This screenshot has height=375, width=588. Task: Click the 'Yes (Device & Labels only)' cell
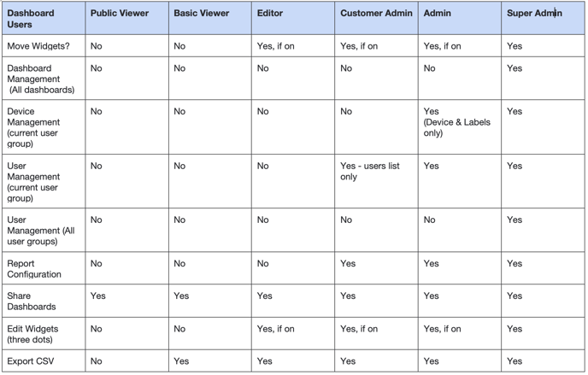(x=460, y=127)
